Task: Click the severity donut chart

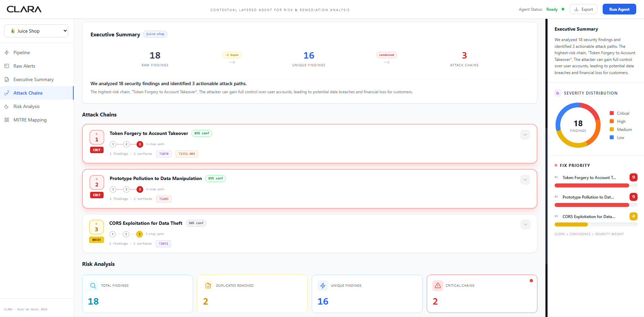Action: [578, 125]
